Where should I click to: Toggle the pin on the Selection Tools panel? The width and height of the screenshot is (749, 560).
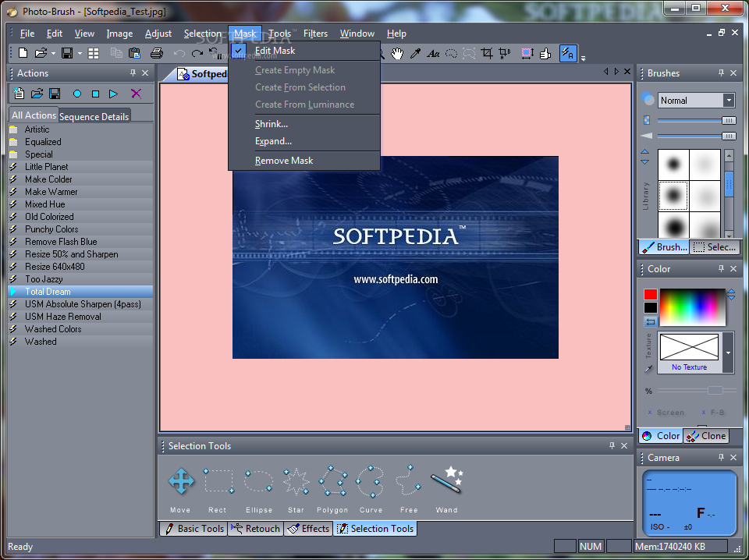(x=612, y=445)
